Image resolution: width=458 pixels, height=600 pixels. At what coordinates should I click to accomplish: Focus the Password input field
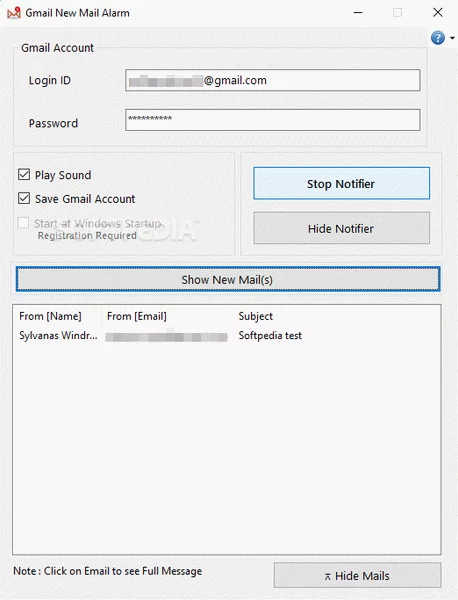pos(272,120)
